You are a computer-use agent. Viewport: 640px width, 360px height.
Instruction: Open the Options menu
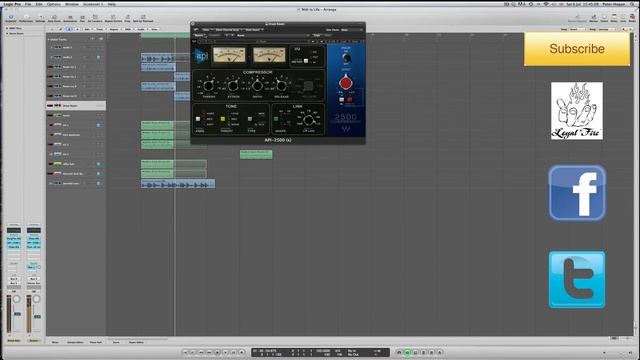point(53,4)
